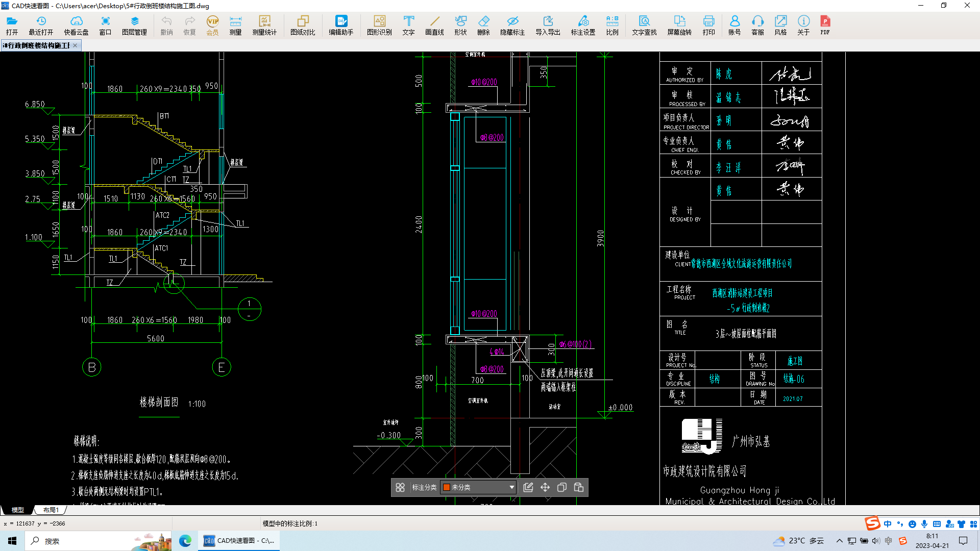Open 文字查找 text search

(644, 25)
